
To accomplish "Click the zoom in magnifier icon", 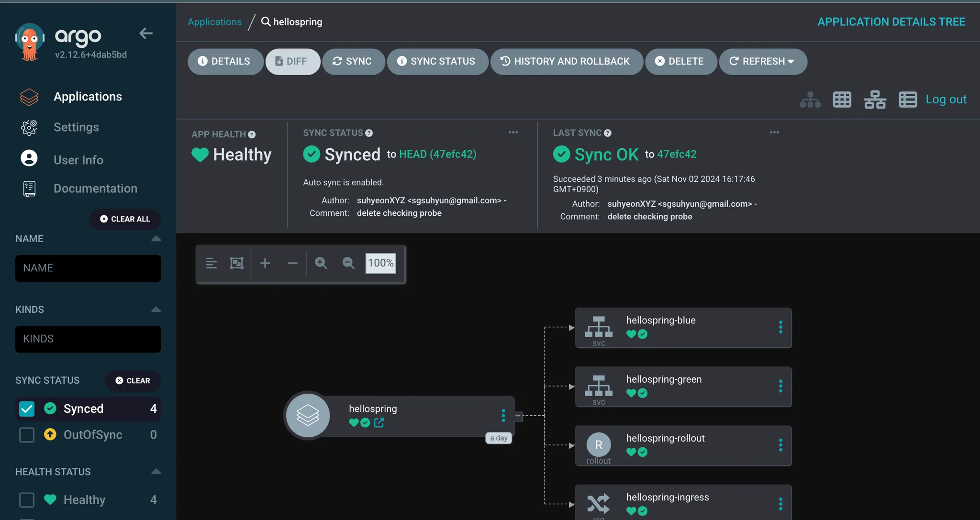I will (321, 263).
